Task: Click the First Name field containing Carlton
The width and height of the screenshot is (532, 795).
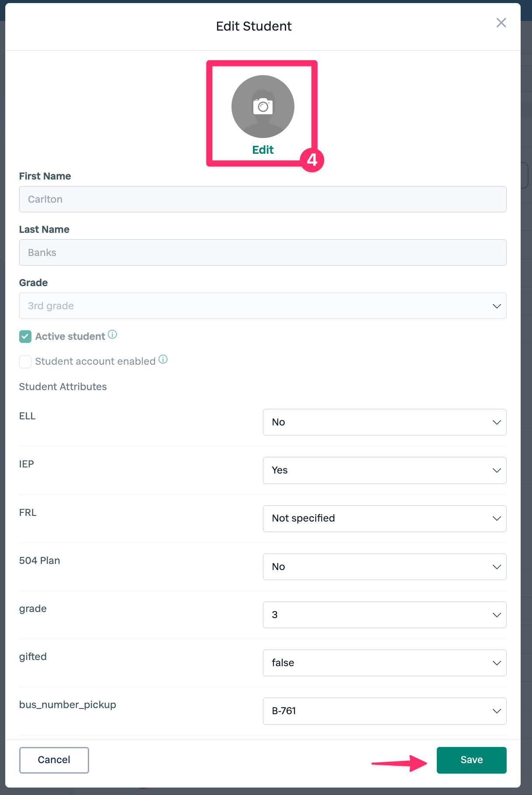Action: (263, 199)
